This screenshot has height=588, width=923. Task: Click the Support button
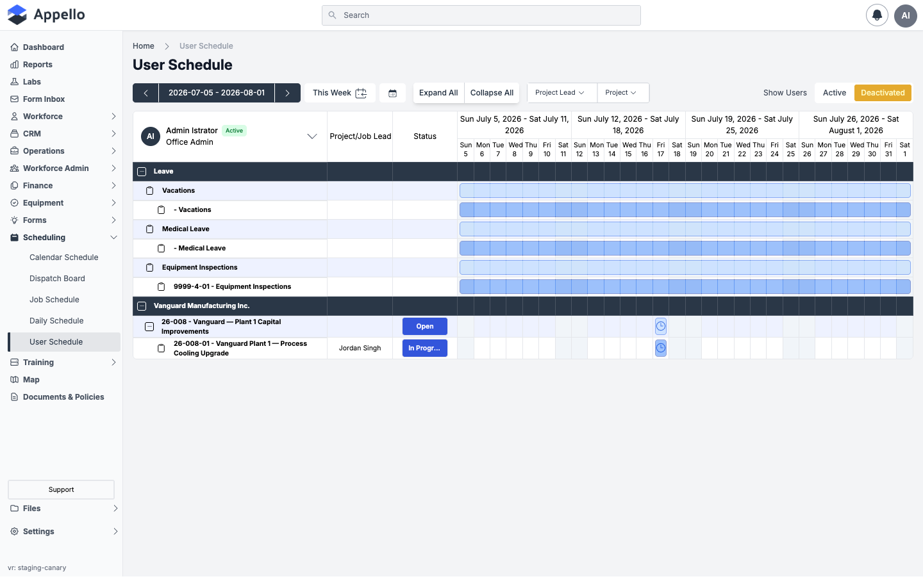61,489
